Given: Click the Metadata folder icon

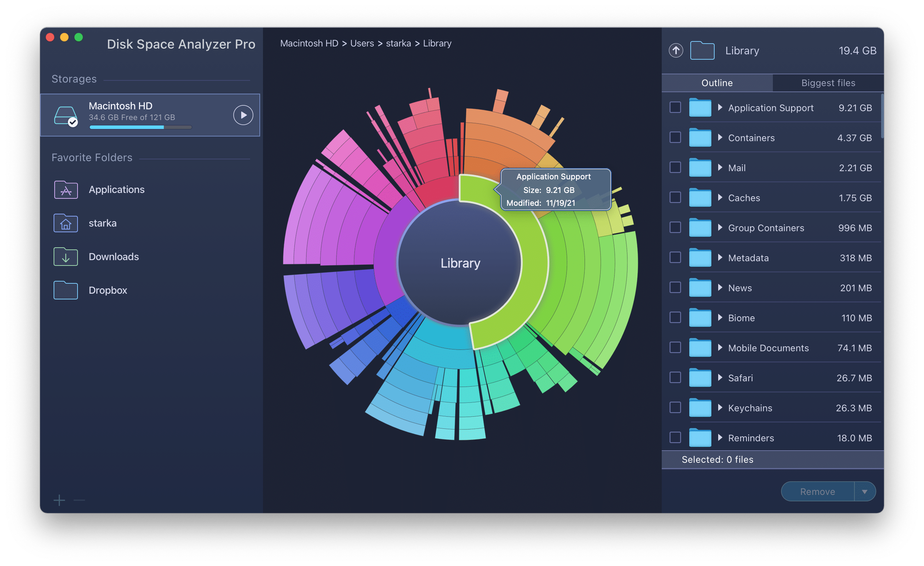Looking at the screenshot, I should (700, 258).
